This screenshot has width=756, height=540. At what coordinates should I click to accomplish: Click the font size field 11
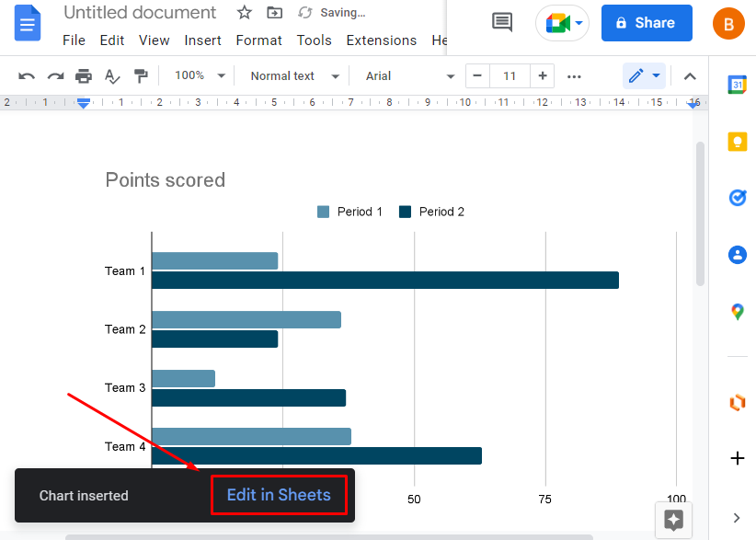510,76
